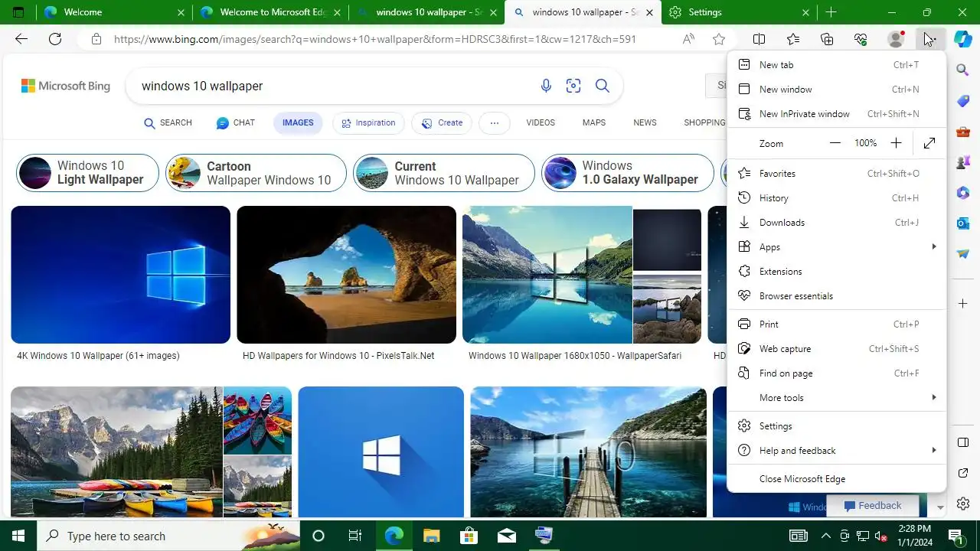
Task: Open the PixelsTalk cave beach wallpaper thumbnail
Action: pos(346,275)
